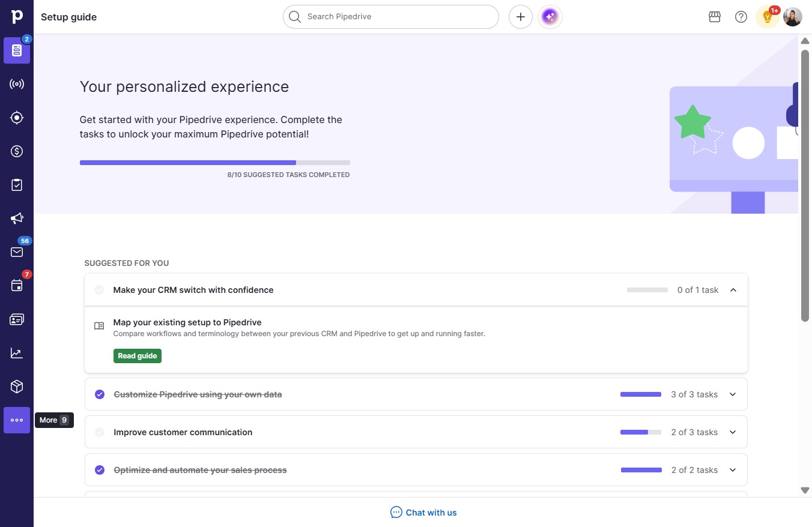Open the Marketplace store icon

click(x=715, y=17)
